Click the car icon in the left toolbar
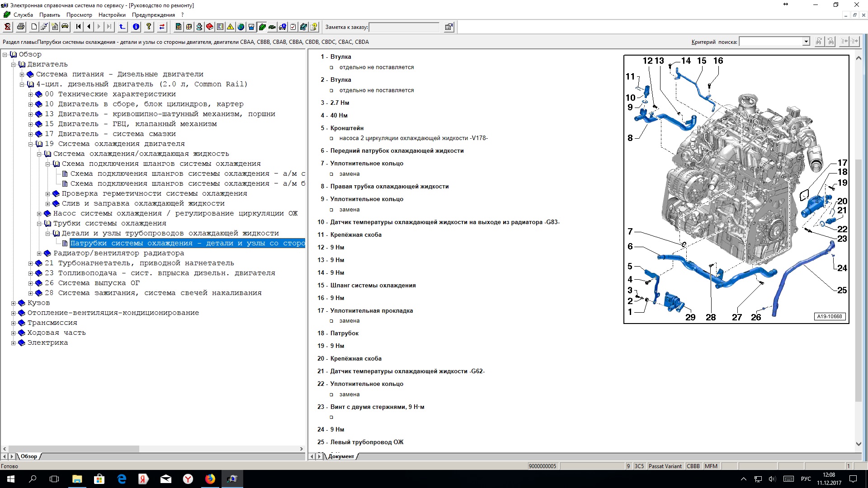The width and height of the screenshot is (868, 488). click(65, 27)
